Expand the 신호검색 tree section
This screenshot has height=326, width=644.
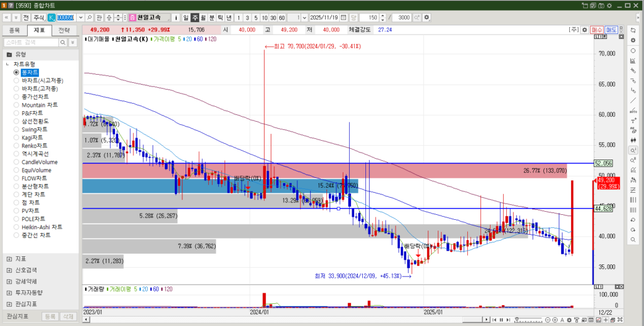pos(9,269)
